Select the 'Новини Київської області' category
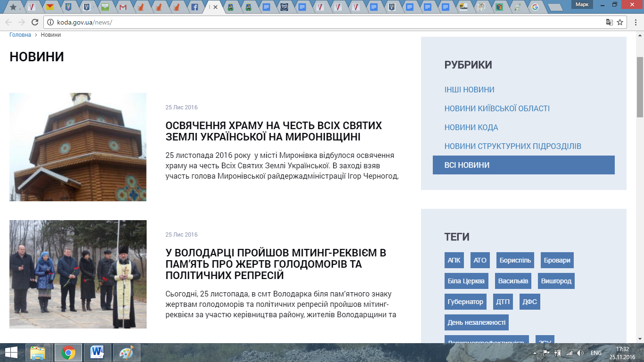The width and height of the screenshot is (644, 362). [x=497, y=108]
